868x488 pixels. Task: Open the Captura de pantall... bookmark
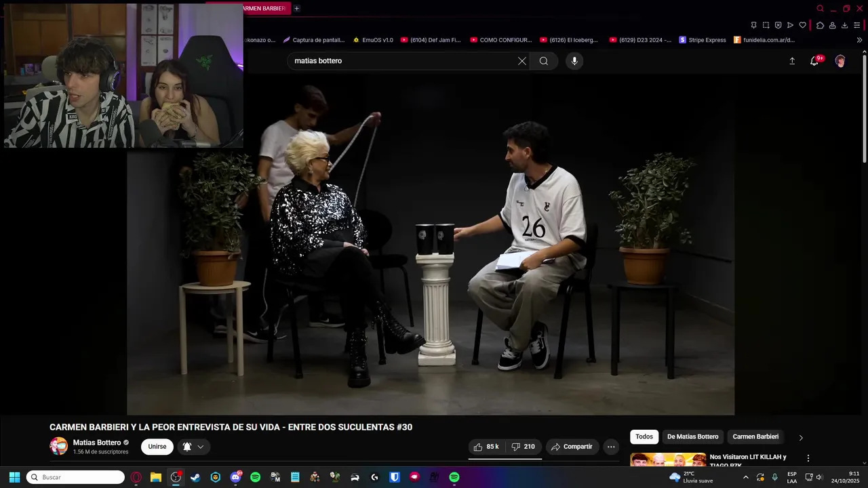tap(314, 40)
